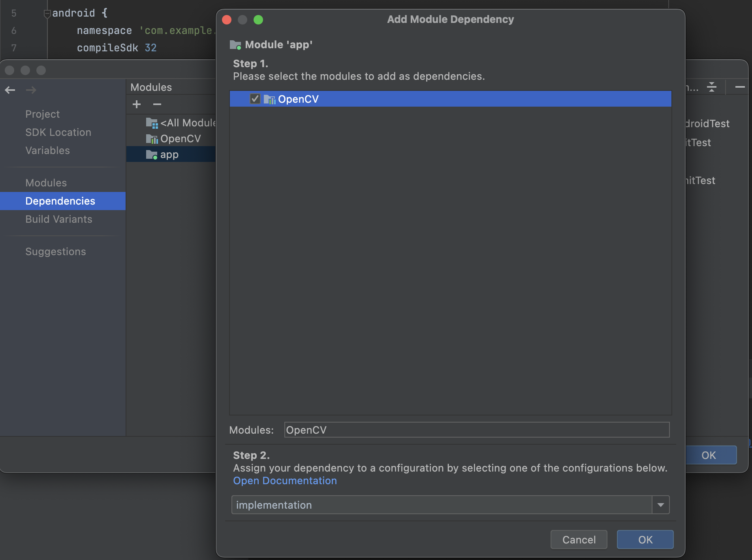
Task: Open the Variables section
Action: pyautogui.click(x=47, y=150)
